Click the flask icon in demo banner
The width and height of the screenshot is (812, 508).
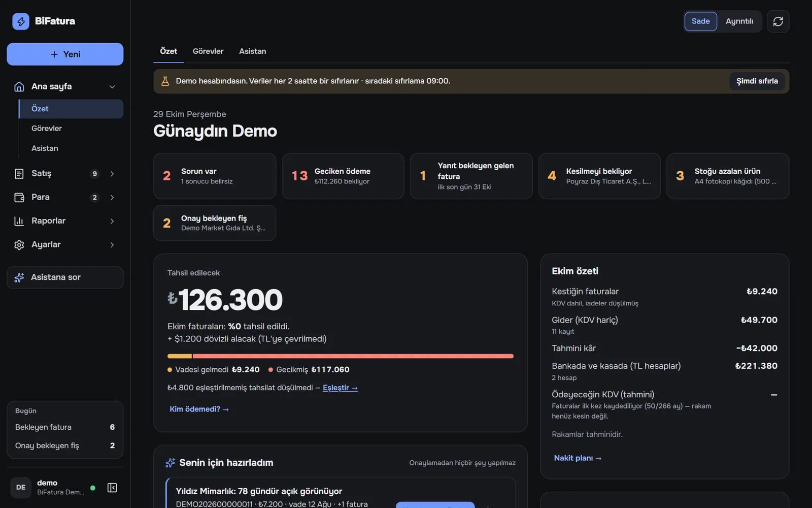pos(165,81)
